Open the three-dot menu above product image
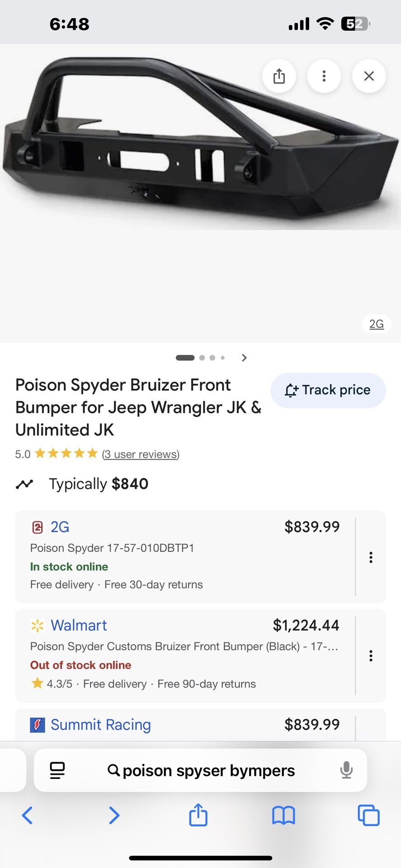Screen dimensions: 401x868 point(324,76)
